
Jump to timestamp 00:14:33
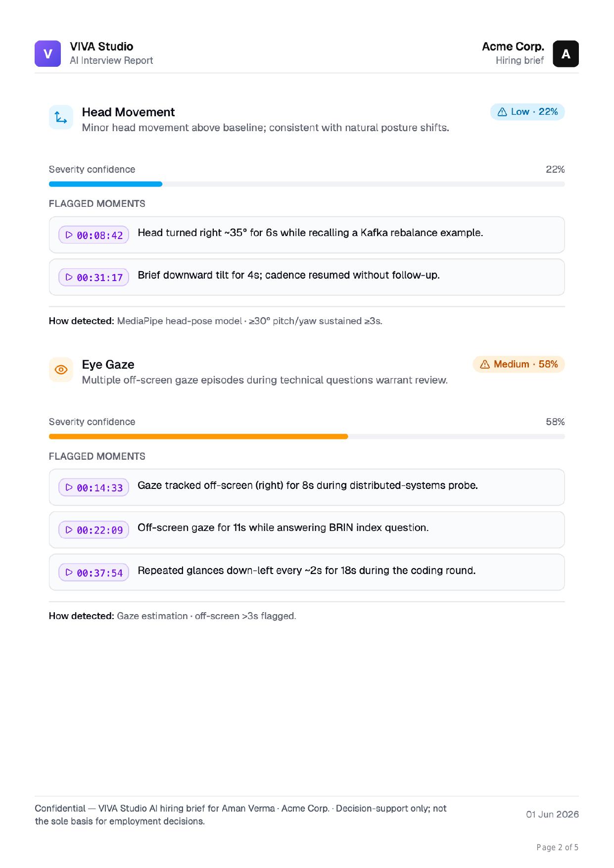click(x=94, y=487)
